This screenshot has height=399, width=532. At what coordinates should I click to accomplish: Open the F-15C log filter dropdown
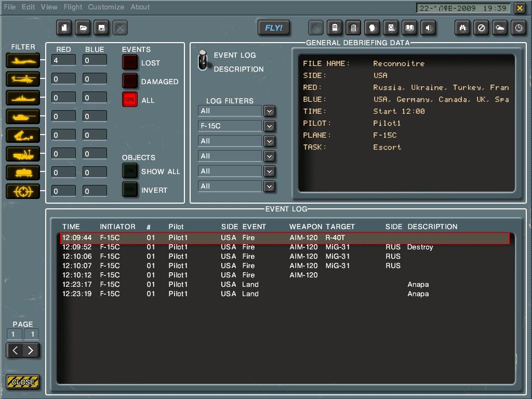pos(269,126)
